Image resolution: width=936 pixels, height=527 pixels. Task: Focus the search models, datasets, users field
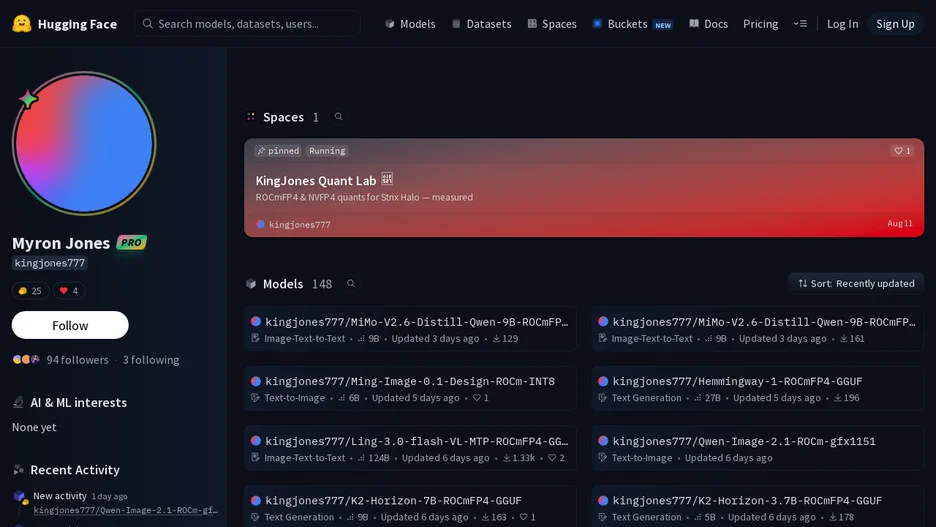click(247, 24)
